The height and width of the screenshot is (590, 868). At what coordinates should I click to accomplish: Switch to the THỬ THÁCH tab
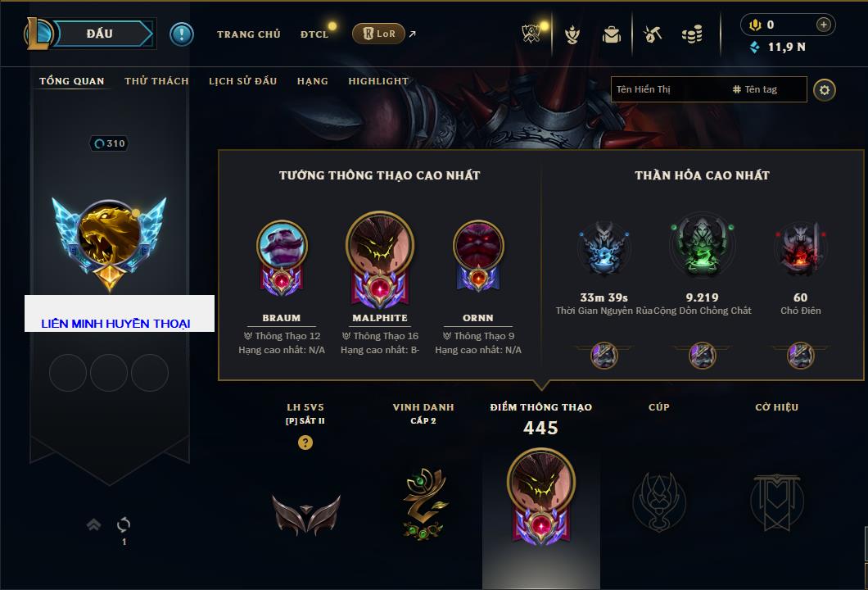pos(156,81)
